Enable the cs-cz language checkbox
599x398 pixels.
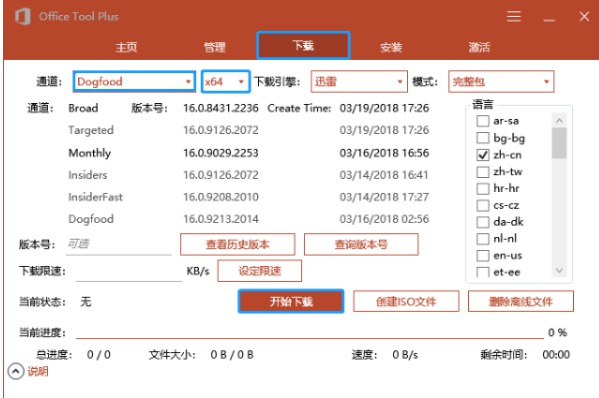click(482, 205)
